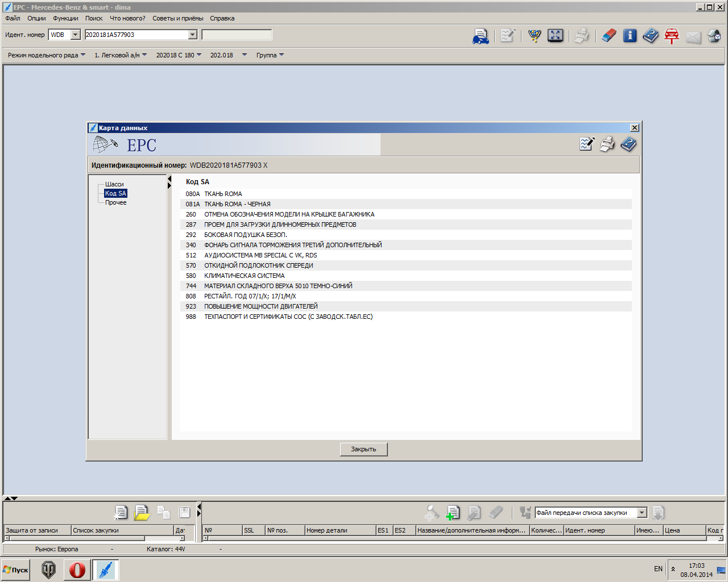Collapse the bottom panel with the splitter arrows

(x=11, y=498)
